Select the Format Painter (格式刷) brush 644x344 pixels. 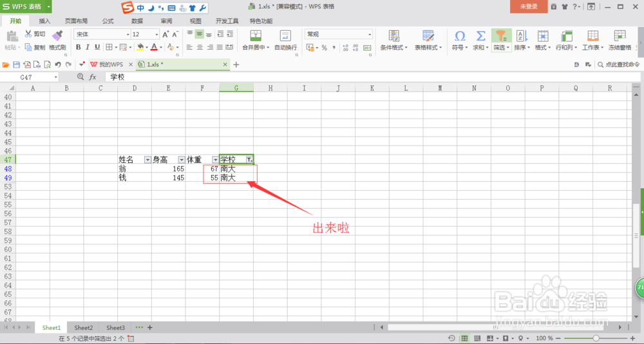(x=57, y=35)
